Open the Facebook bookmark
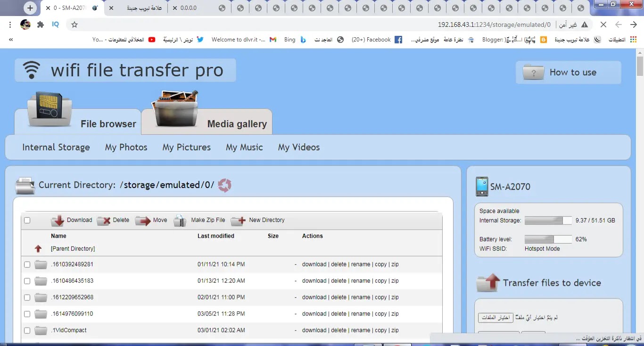The height and width of the screenshot is (346, 644). (x=377, y=40)
